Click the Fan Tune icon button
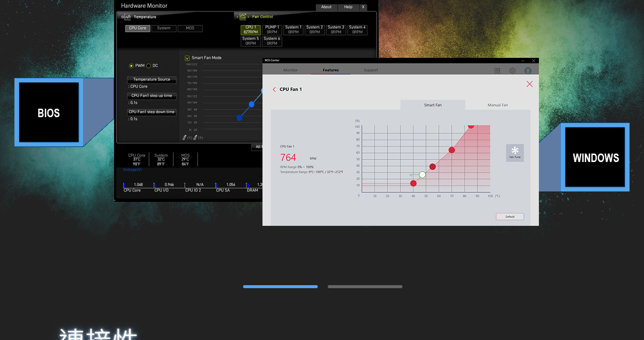Image resolution: width=644 pixels, height=340 pixels. [515, 153]
